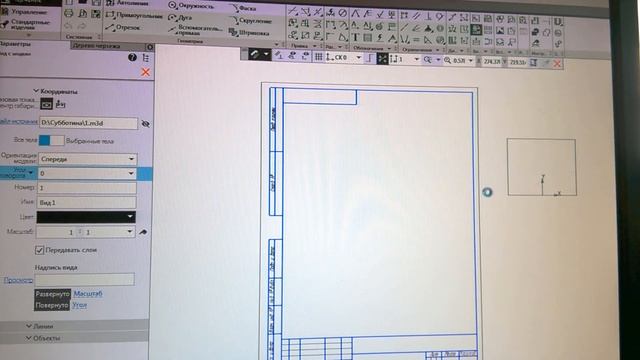Click the help question mark in Параметры
The width and height of the screenshot is (640, 360).
click(132, 57)
